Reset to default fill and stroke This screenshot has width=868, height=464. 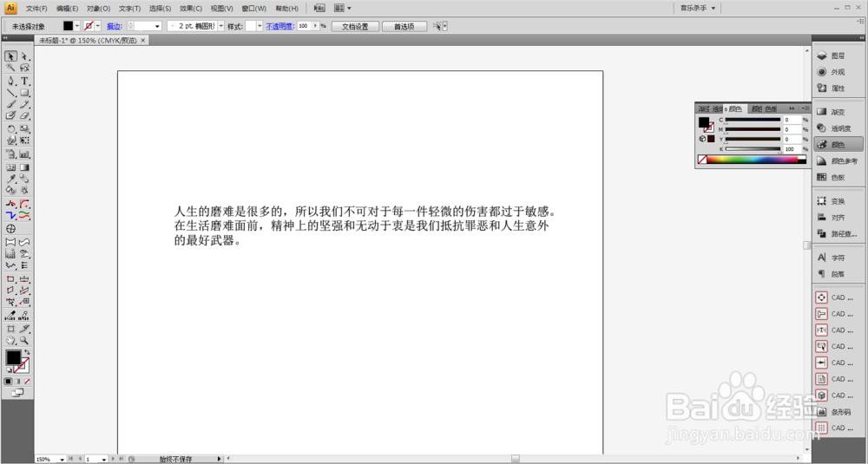9,369
